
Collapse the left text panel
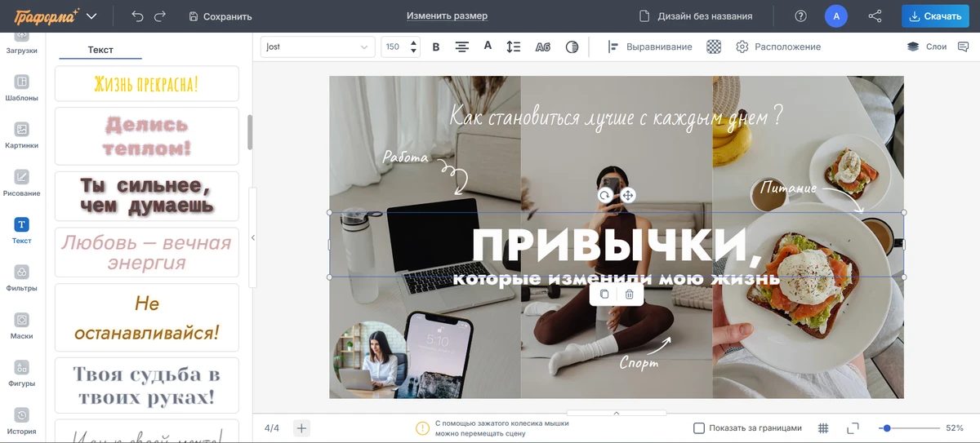252,237
